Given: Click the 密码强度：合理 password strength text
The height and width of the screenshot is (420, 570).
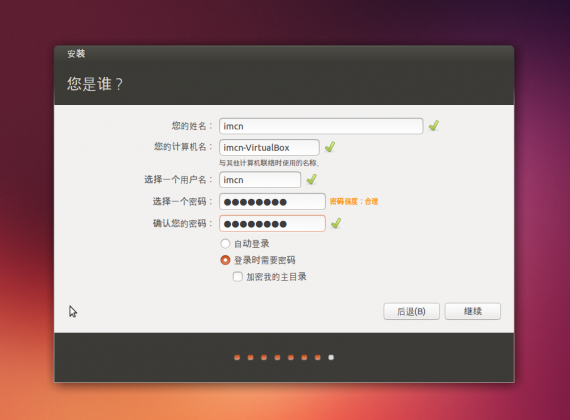Looking at the screenshot, I should (354, 201).
